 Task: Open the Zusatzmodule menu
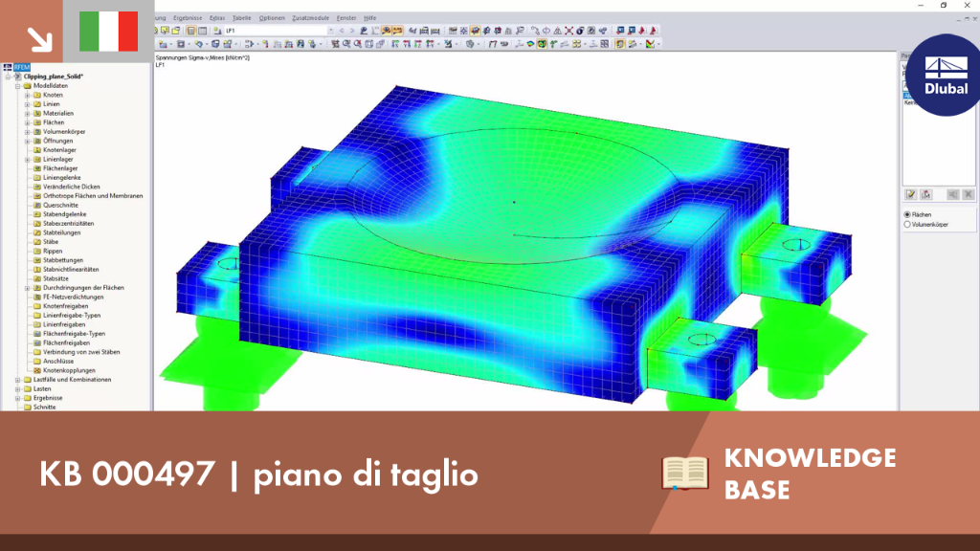click(311, 18)
